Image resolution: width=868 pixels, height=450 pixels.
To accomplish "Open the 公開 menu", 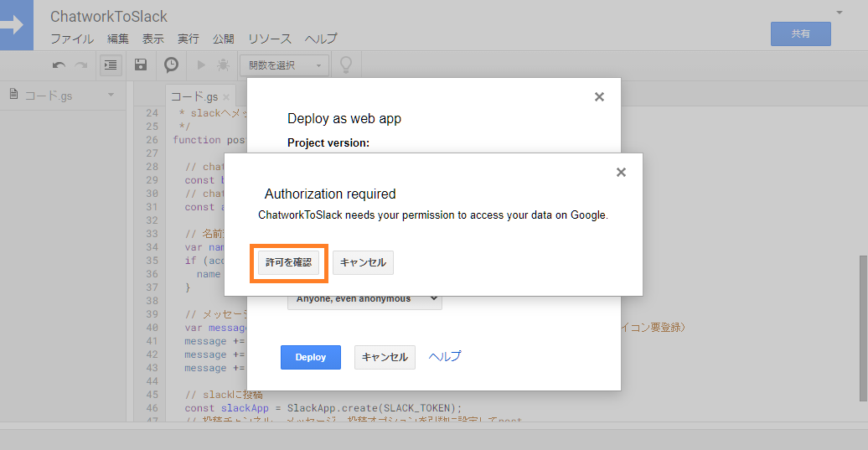I will [x=223, y=39].
